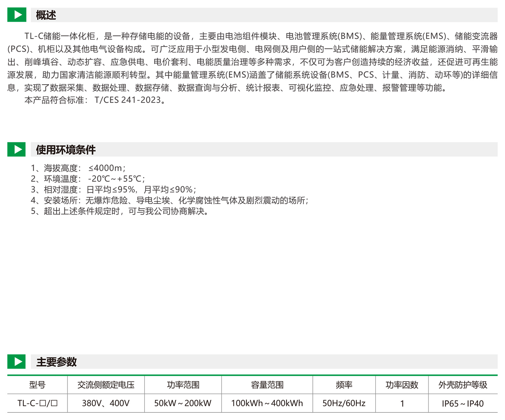This screenshot has height=420, width=505.
Task: Click the 型号 table column header
Action: tap(37, 385)
